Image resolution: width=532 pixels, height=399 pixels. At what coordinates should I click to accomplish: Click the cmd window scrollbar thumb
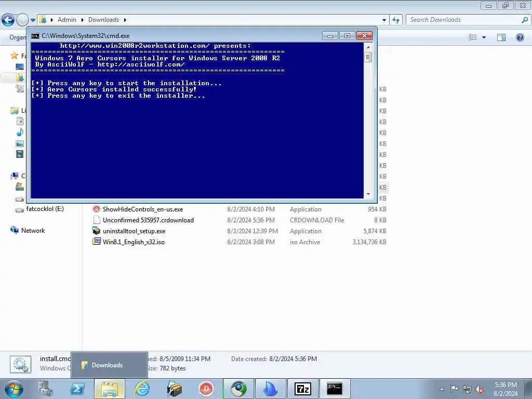pyautogui.click(x=368, y=57)
